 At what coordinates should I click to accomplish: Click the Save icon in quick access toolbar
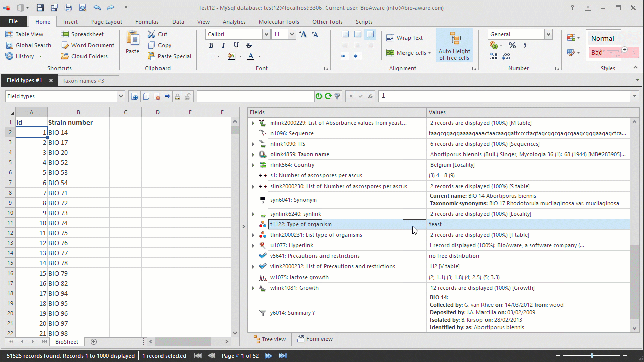tap(40, 8)
